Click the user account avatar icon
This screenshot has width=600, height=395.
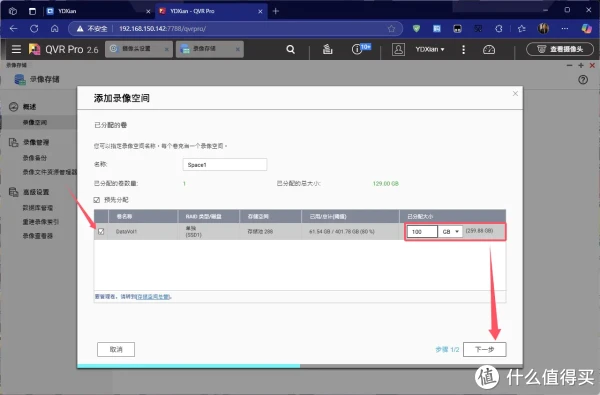click(x=398, y=49)
